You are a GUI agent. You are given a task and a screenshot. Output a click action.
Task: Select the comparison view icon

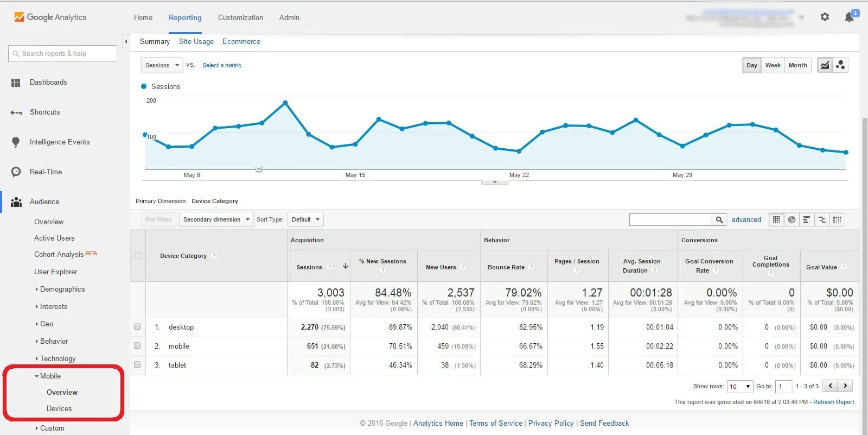coord(822,219)
